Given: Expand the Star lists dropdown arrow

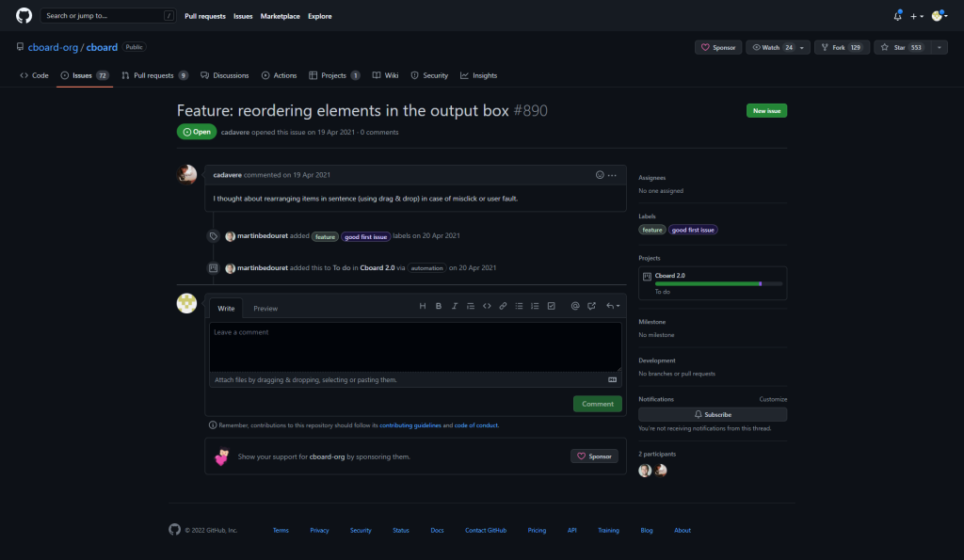Looking at the screenshot, I should click(940, 47).
